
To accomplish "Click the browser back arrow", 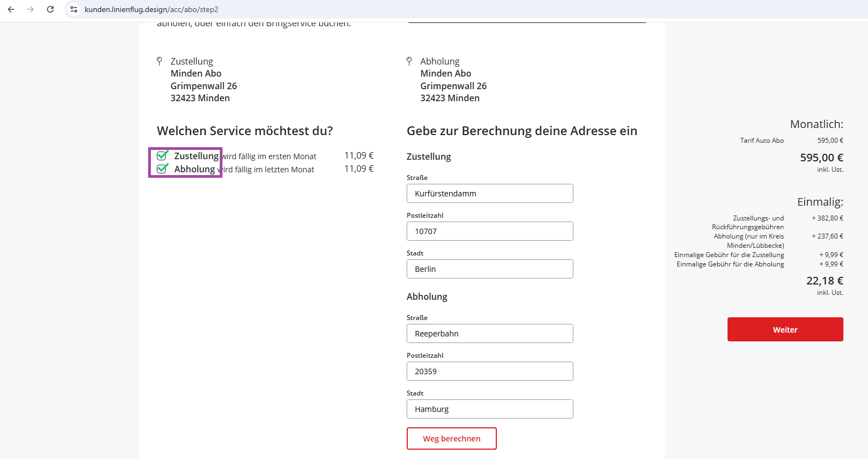I will 11,9.
